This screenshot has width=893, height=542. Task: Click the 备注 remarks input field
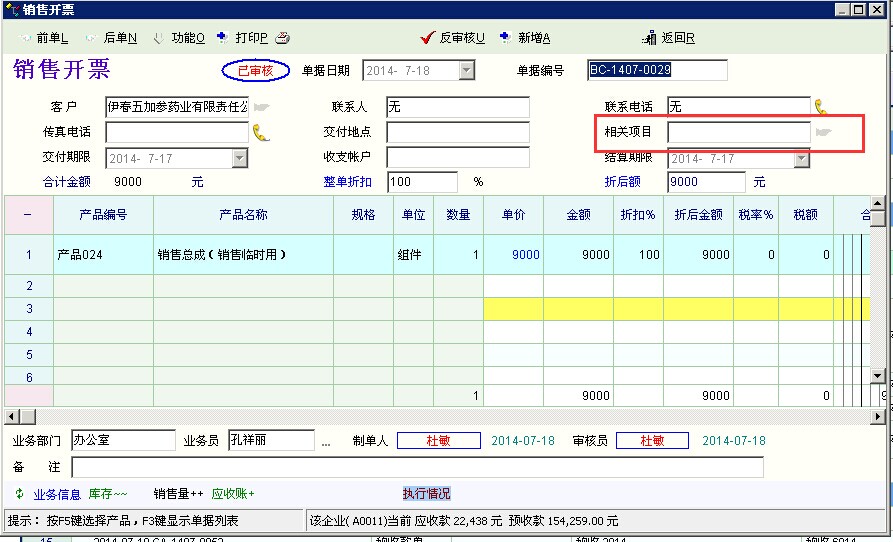[417, 467]
